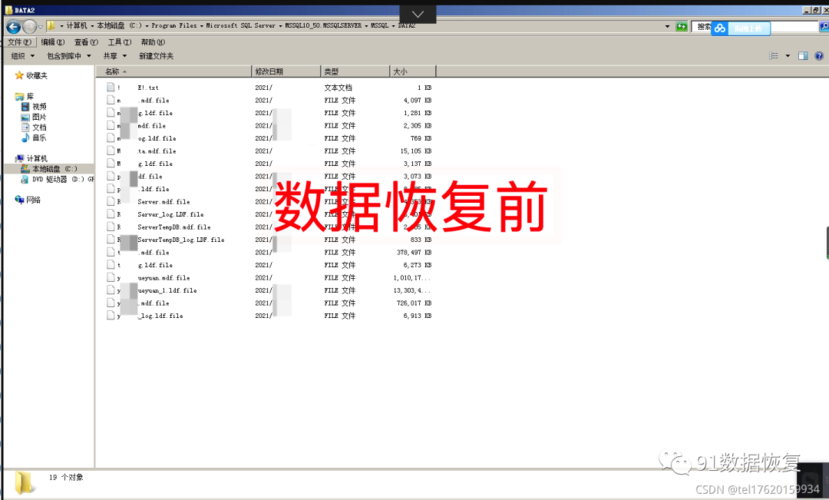Click the greyed-out Forward arrow button
829x500 pixels.
click(x=30, y=26)
